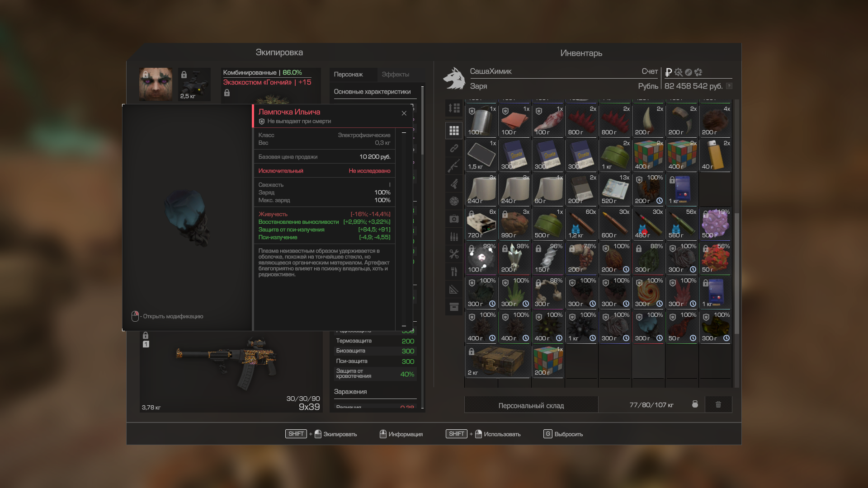The height and width of the screenshot is (488, 868).
Task: Open the Персональный склад button
Action: click(x=531, y=405)
